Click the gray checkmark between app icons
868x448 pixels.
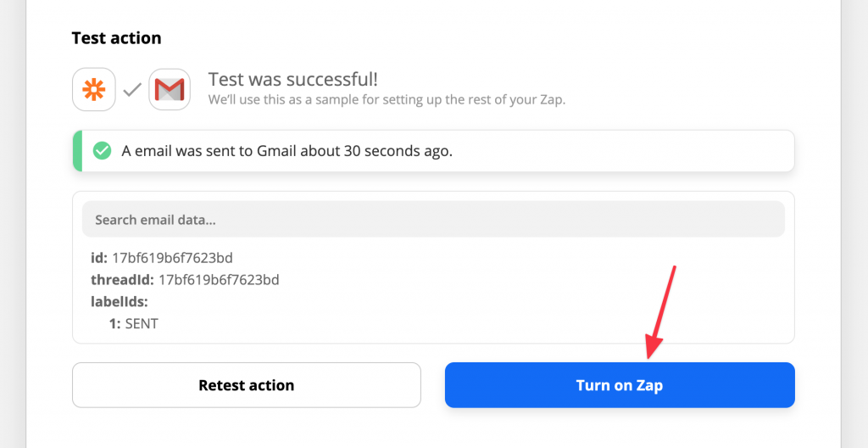pos(131,89)
